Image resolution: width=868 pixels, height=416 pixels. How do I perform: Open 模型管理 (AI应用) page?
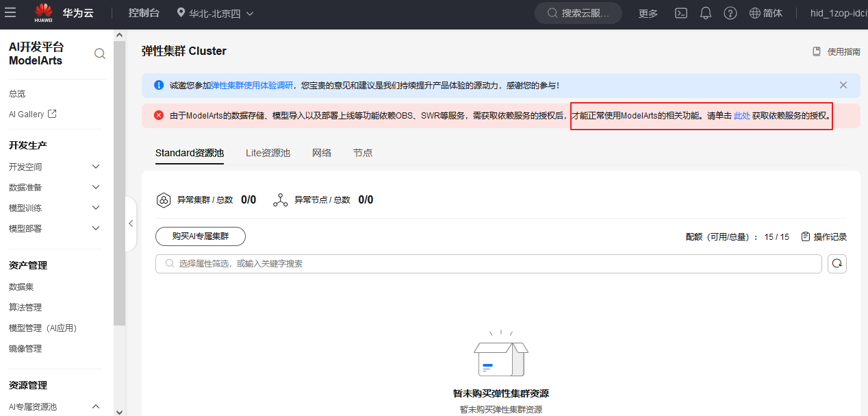tap(42, 328)
